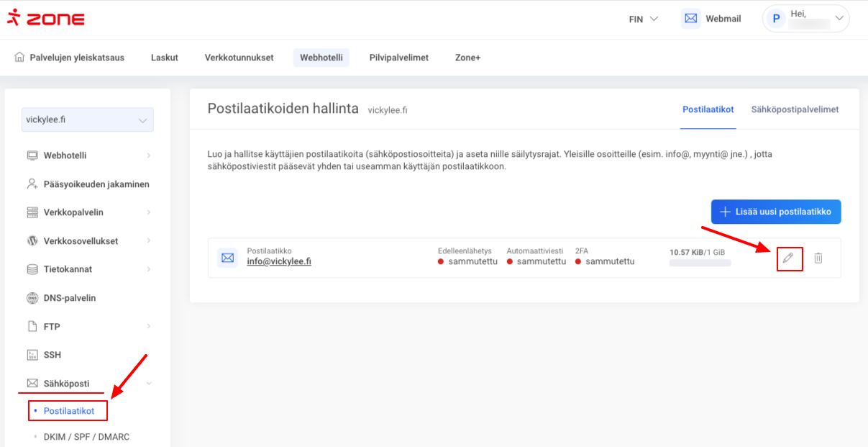Screen dimensions: 868x447
Task: Click the user avatar P icon
Action: (775, 19)
